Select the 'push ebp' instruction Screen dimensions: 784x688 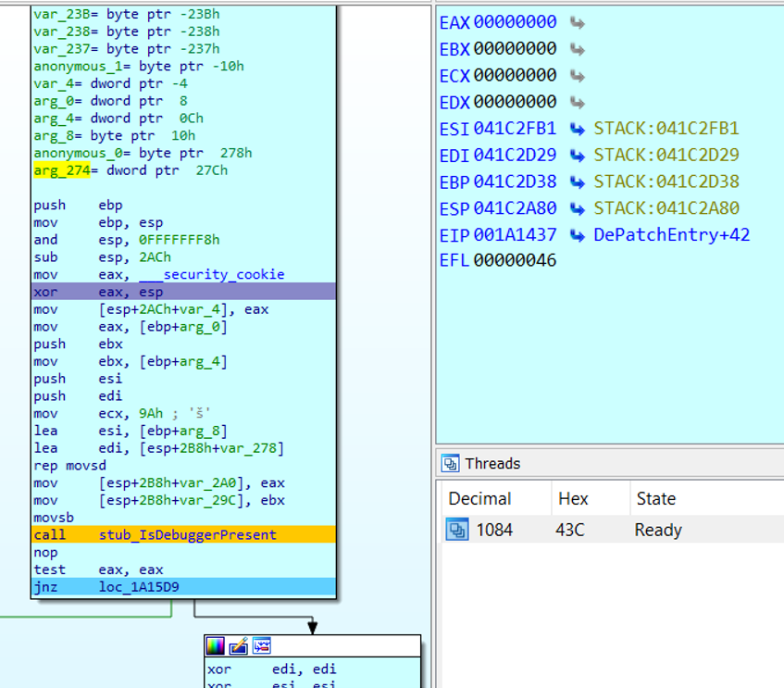[78, 206]
